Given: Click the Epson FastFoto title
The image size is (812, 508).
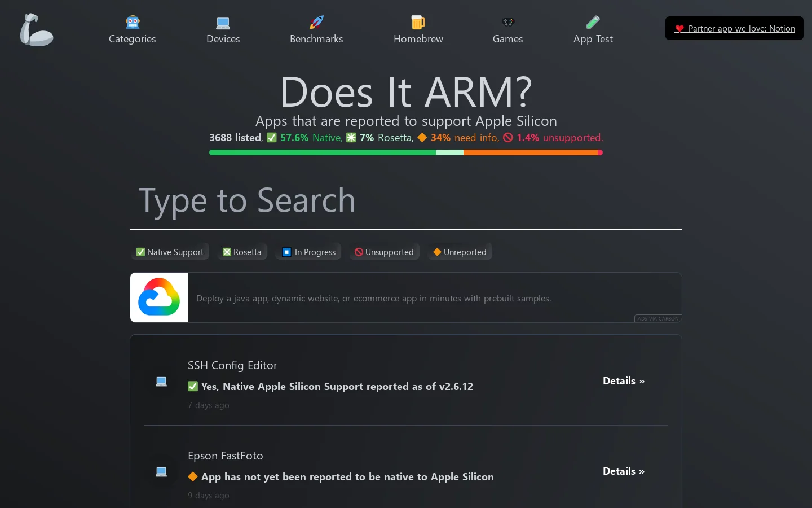Looking at the screenshot, I should click(226, 456).
